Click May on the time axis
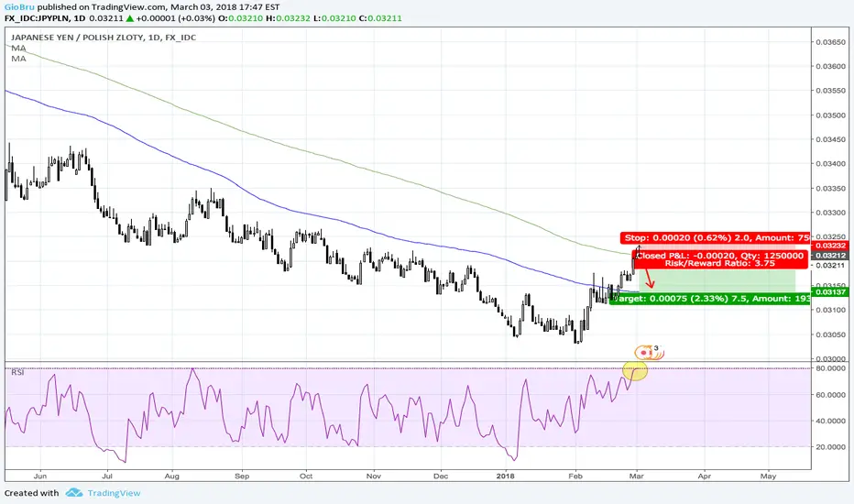 (768, 476)
